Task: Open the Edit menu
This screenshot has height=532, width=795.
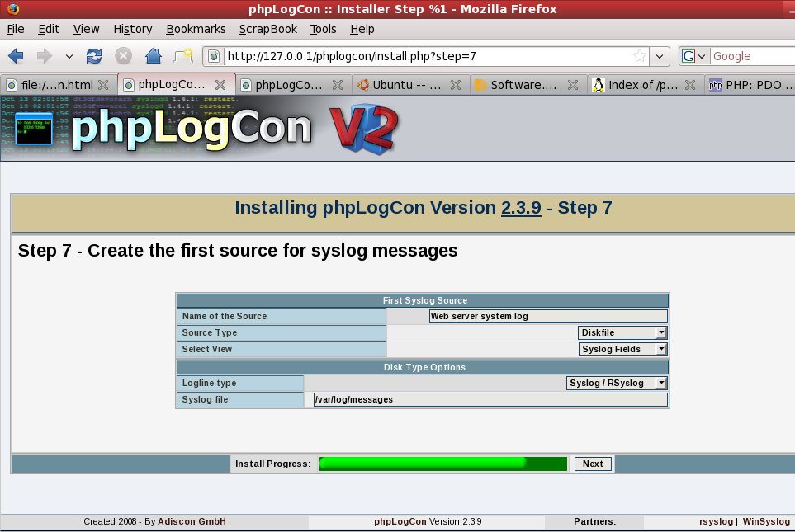Action: coord(49,30)
